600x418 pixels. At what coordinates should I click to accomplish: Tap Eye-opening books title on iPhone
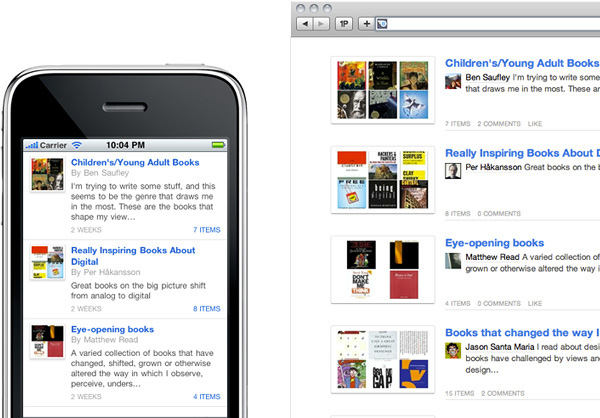[x=112, y=329]
